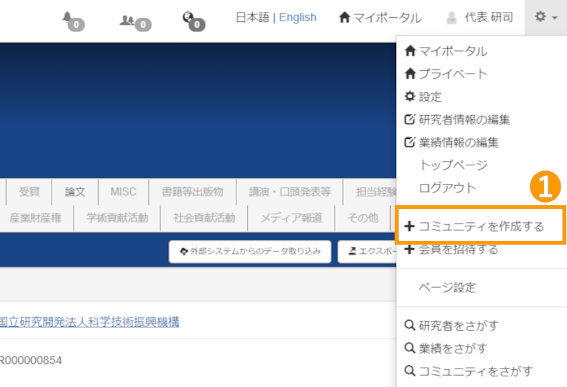Click edit icon beside 業績情報の編集
Viewport: 567px width, 387px height.
click(x=410, y=142)
